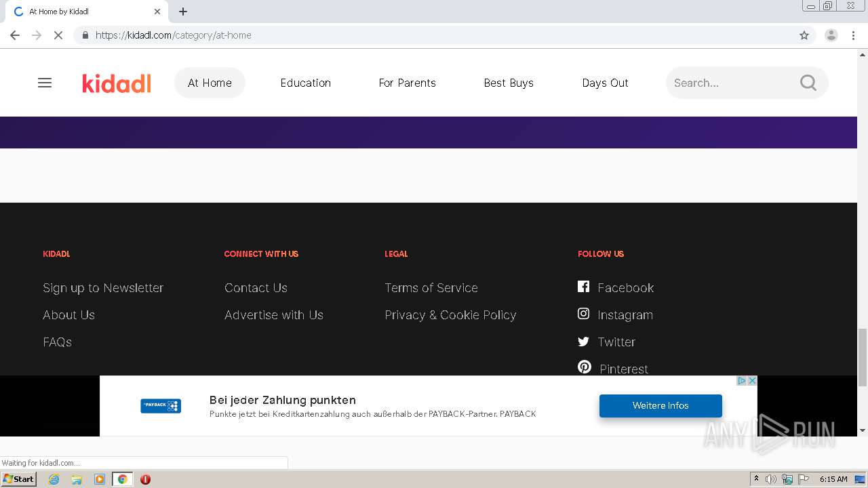The image size is (868, 488).
Task: Click the kidadl logo
Action: pyautogui.click(x=117, y=83)
